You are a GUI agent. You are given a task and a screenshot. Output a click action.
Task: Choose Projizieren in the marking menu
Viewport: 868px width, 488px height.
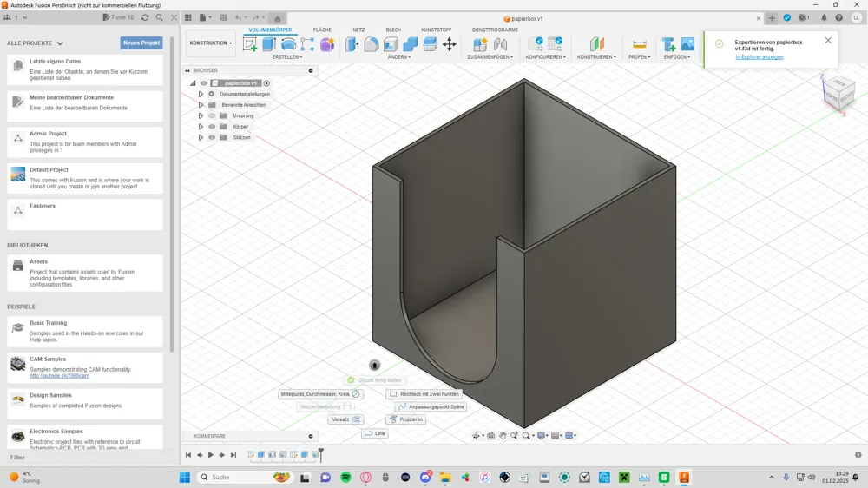coord(407,419)
